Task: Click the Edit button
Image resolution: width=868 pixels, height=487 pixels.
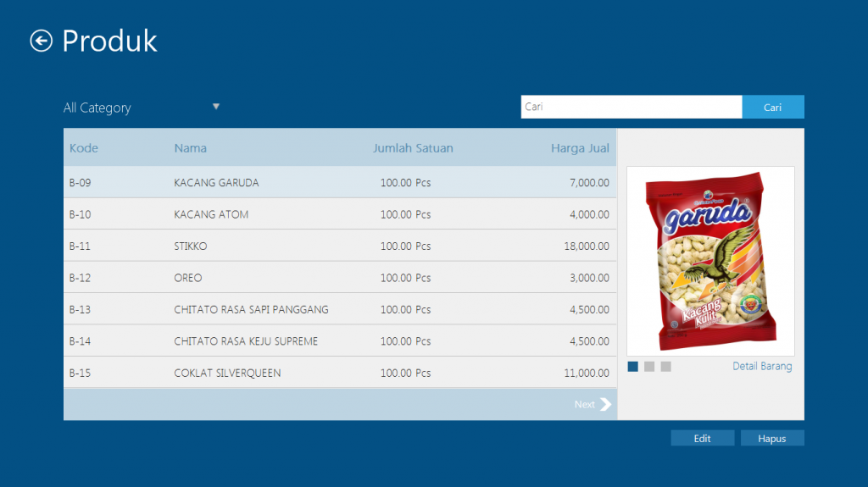Action: coord(702,439)
